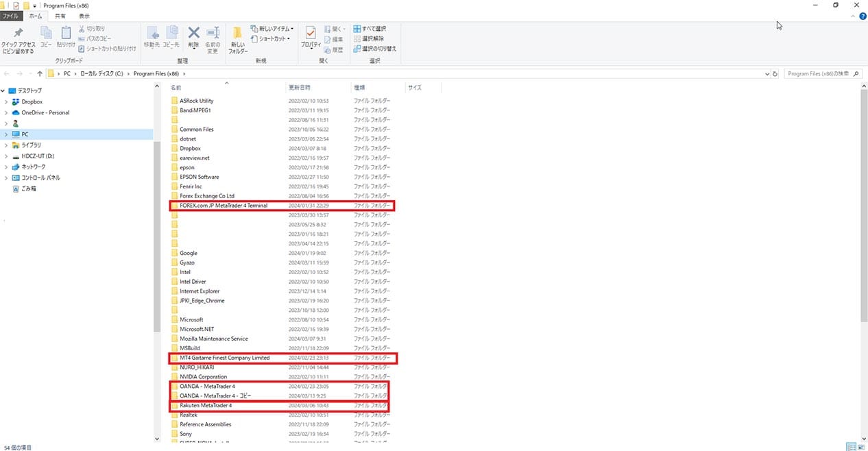Click Invert selection (選択の切り替え)
Image resolution: width=868 pixels, height=451 pixels.
[x=374, y=49]
